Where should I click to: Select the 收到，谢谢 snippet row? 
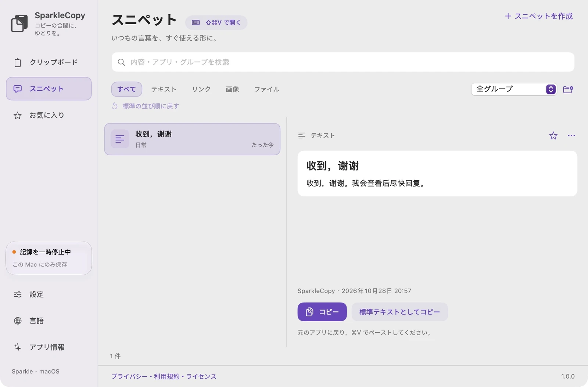coord(192,139)
